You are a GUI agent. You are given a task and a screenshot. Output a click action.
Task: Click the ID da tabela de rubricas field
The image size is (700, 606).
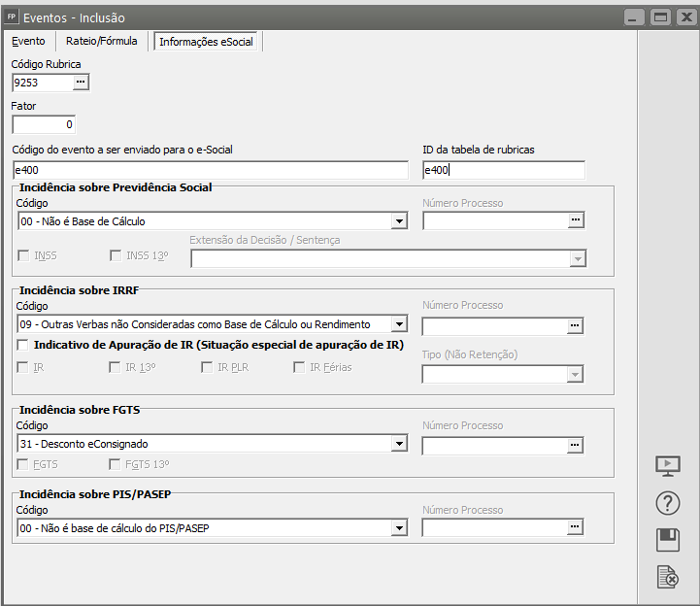(x=503, y=170)
